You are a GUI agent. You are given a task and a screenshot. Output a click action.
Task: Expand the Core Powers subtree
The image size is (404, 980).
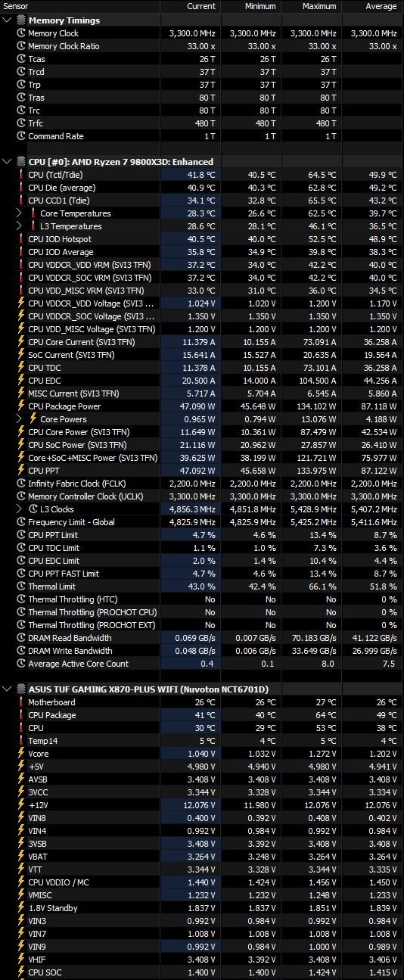click(20, 418)
